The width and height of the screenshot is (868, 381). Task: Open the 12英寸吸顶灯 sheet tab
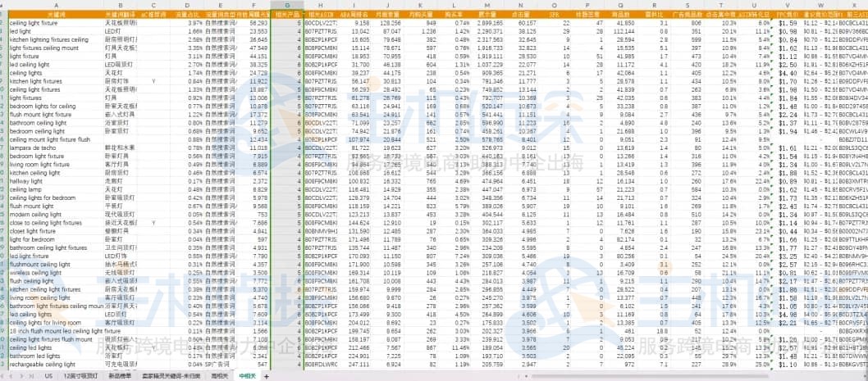point(80,377)
